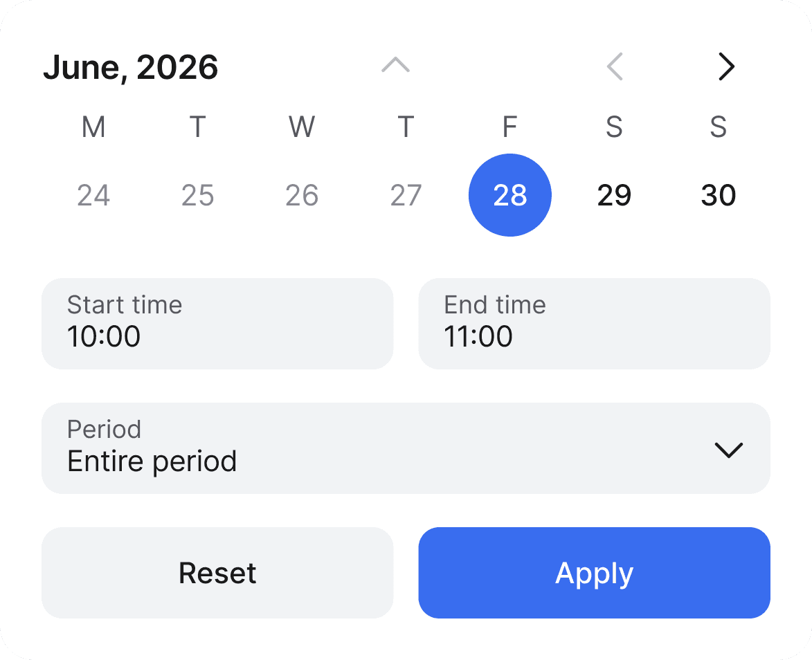This screenshot has width=812, height=660.
Task: Go to the next month
Action: [726, 66]
